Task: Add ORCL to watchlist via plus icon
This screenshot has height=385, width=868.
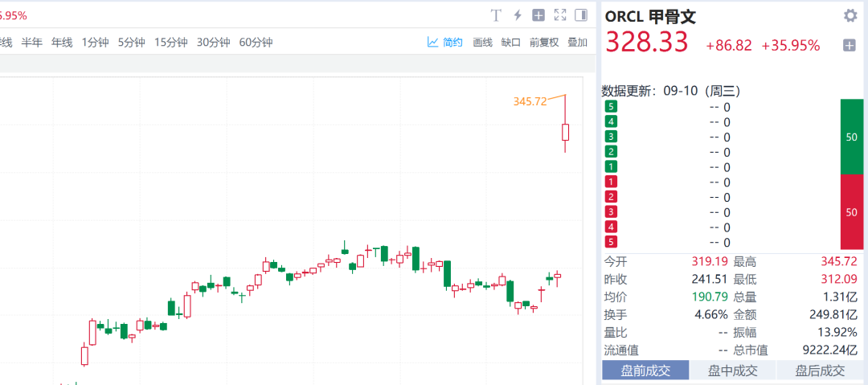Action: pyautogui.click(x=849, y=46)
